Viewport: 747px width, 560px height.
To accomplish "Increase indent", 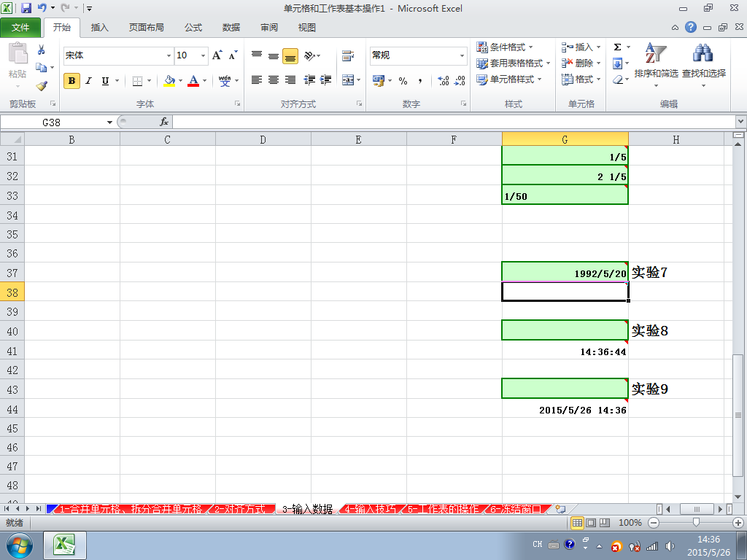I will (326, 80).
